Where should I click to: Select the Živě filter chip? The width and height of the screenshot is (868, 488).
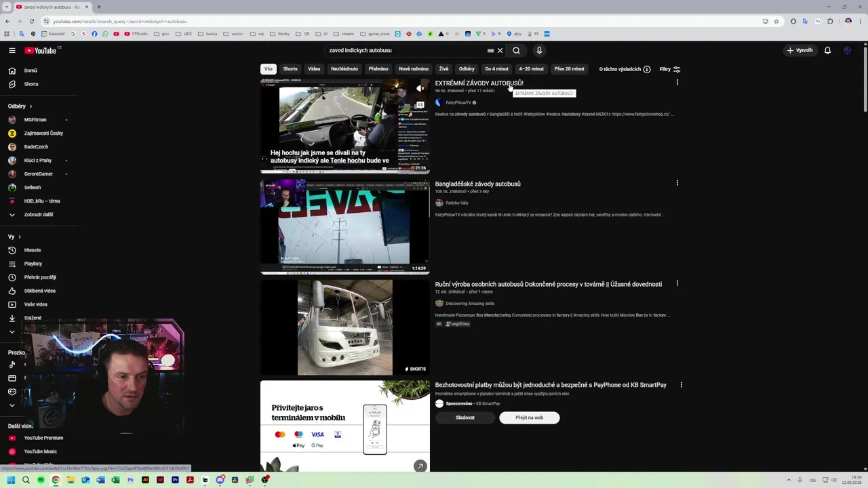click(443, 69)
